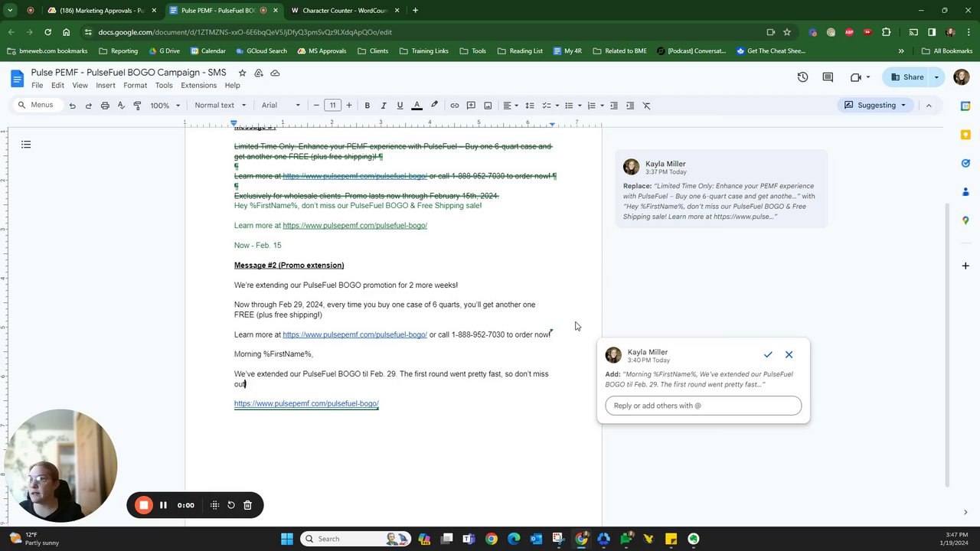
Task: Open the Google Maps side panel
Action: 965,220
